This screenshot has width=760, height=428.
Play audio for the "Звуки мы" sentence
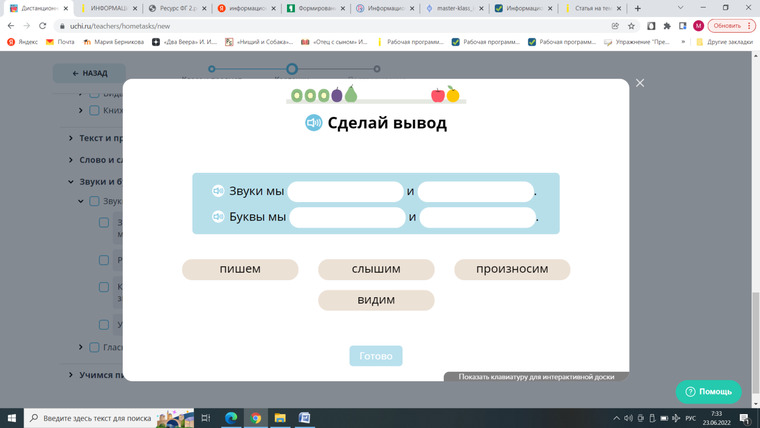point(217,191)
